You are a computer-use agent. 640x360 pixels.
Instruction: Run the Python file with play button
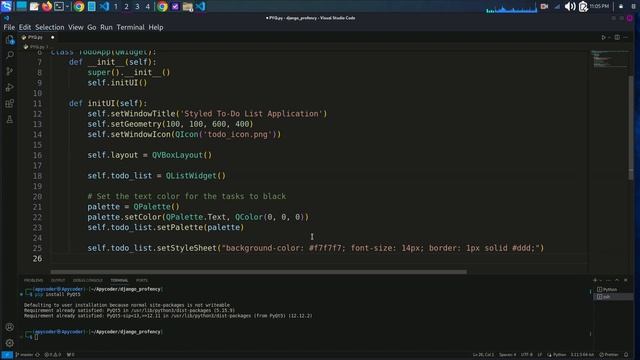(x=603, y=37)
